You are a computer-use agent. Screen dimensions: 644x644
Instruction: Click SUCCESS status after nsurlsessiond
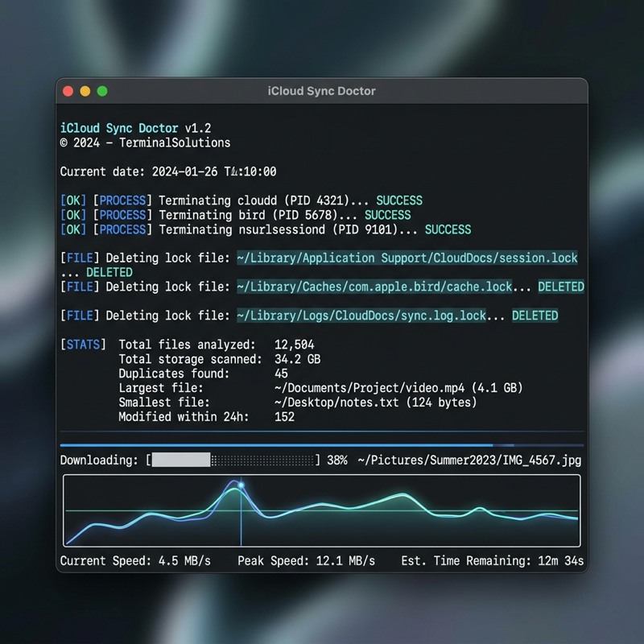point(448,229)
